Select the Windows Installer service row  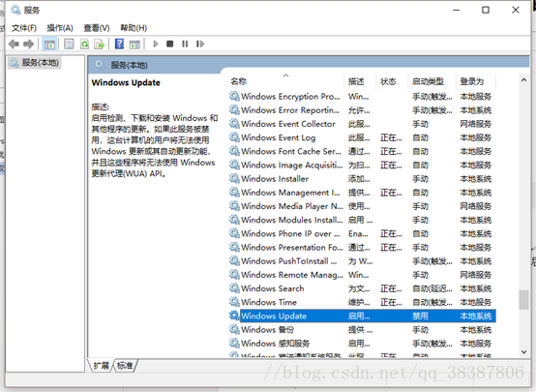point(362,179)
